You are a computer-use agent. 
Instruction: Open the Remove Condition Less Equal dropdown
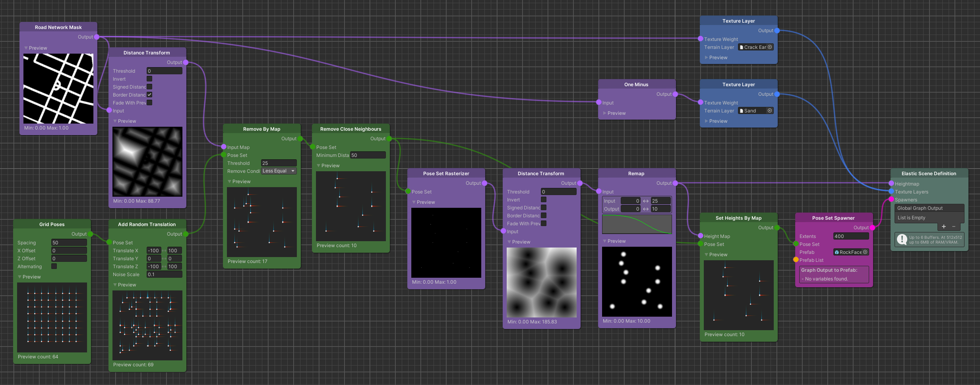click(x=279, y=171)
